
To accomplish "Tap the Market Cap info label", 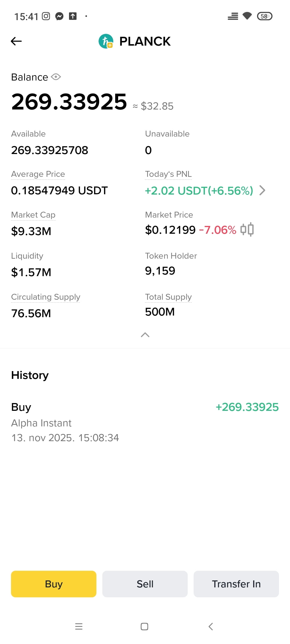I will (x=33, y=215).
